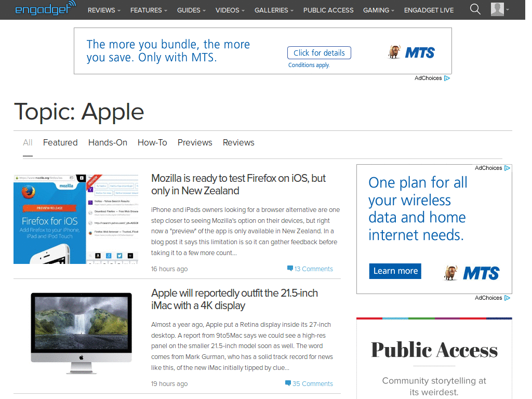Screen dimensions: 532x399
Task: Switch to the Reviews filter tab
Action: pos(238,142)
